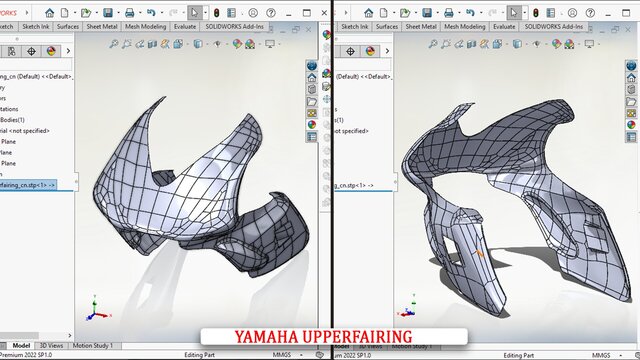
Task: Rebuild model with traffic light icon, left window
Action: point(216,13)
